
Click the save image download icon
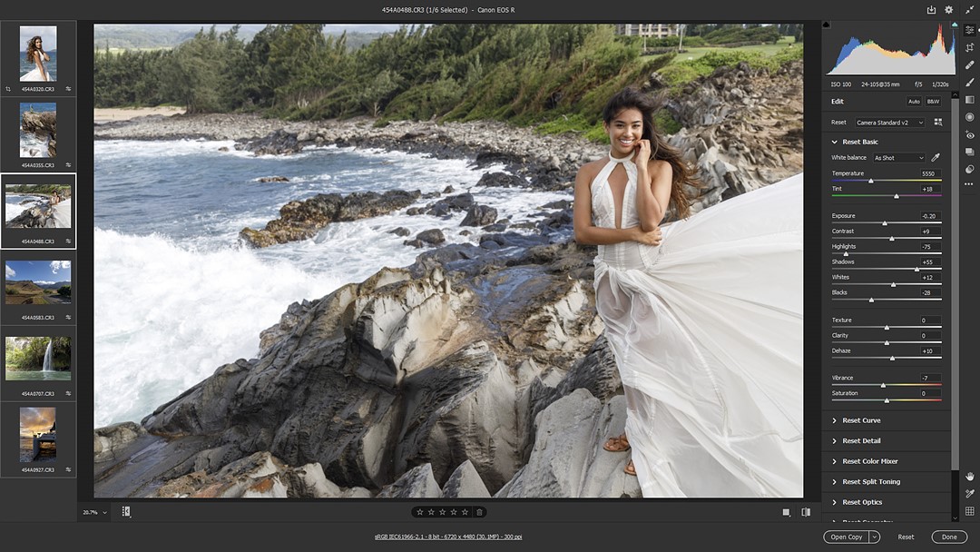coord(931,8)
